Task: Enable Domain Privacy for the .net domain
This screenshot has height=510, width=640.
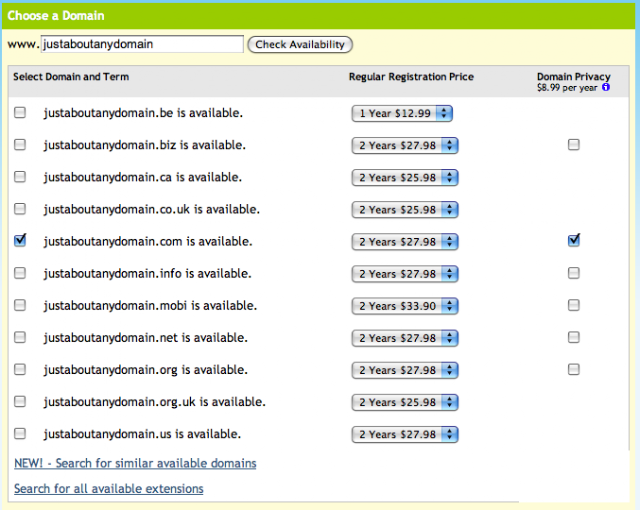Action: point(573,337)
